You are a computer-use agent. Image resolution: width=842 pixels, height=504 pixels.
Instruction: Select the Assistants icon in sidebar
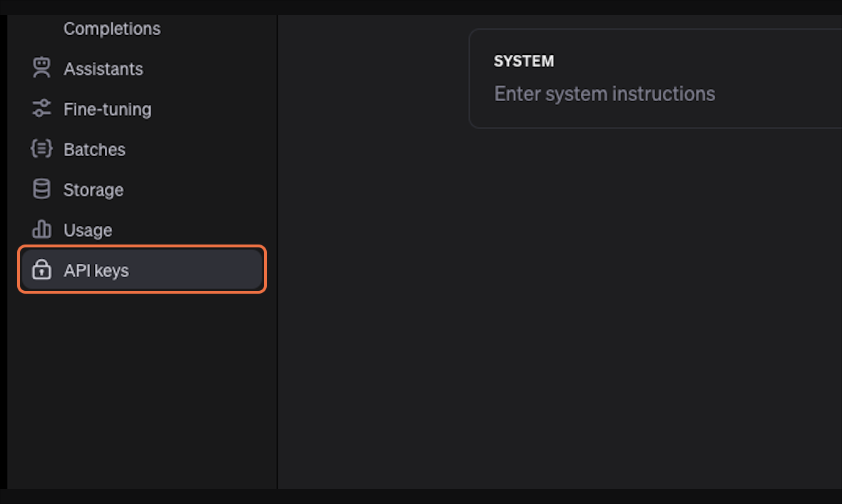41,68
